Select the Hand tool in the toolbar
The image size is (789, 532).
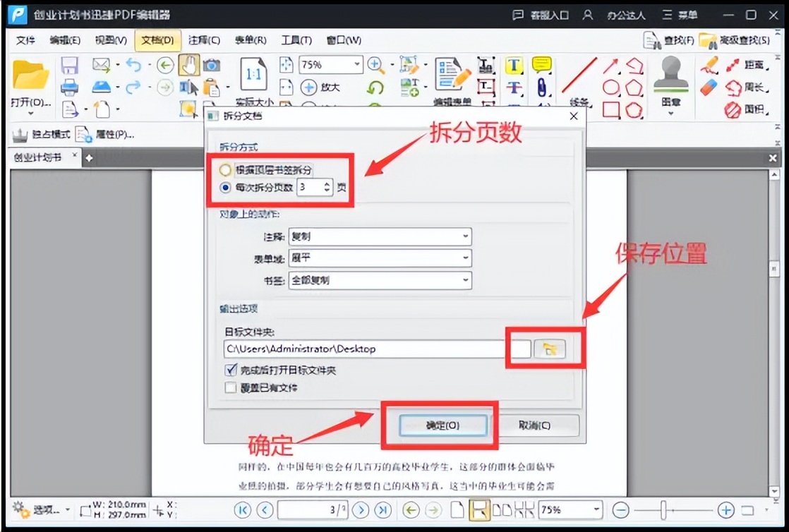pos(189,65)
